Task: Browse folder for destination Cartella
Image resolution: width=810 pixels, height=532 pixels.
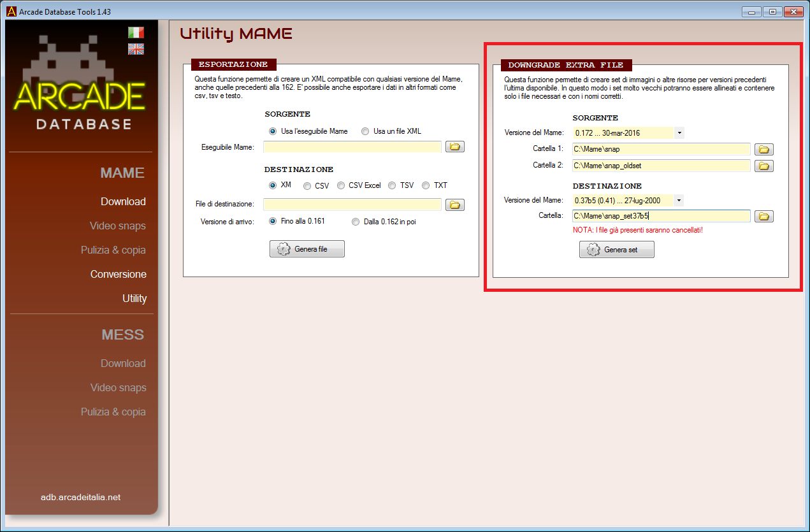Action: [763, 217]
